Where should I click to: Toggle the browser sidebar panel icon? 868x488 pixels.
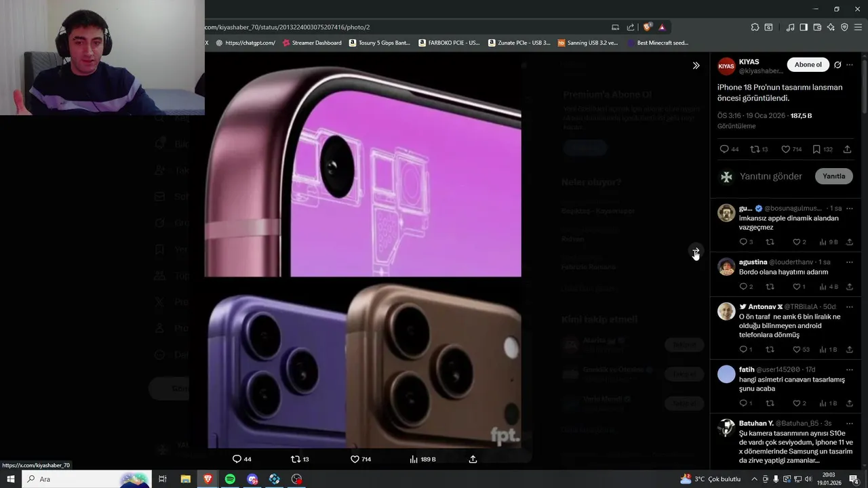pyautogui.click(x=804, y=27)
